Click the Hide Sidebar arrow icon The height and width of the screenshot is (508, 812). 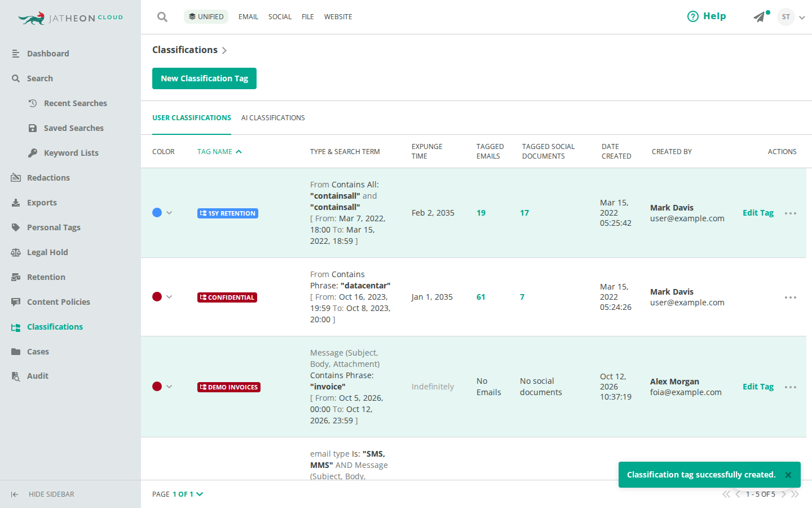point(15,494)
